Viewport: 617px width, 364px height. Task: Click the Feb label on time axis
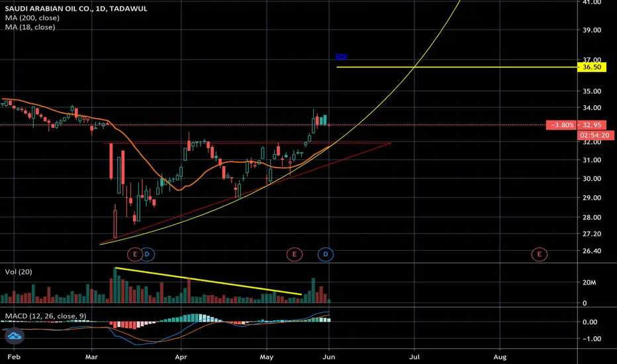coord(14,357)
